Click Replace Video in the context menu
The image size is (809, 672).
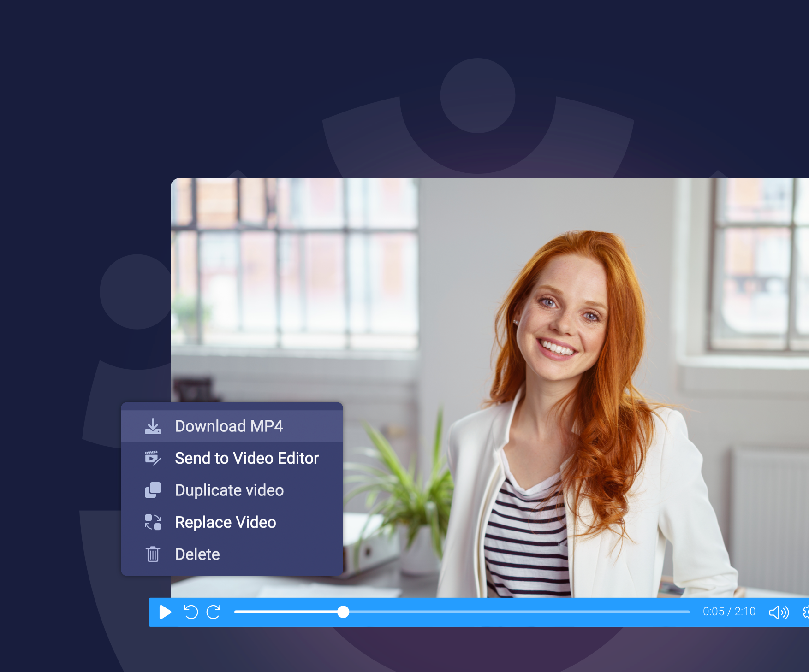(226, 522)
